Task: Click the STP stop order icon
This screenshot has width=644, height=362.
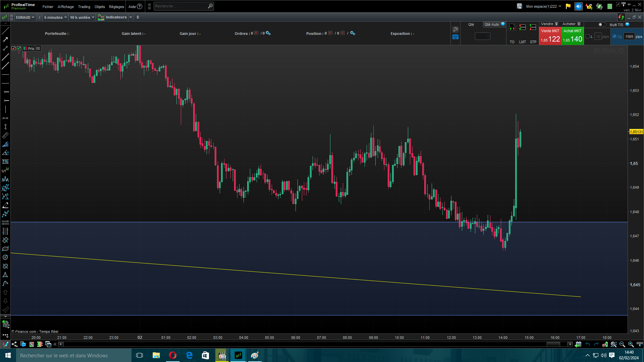Action: pos(533,28)
